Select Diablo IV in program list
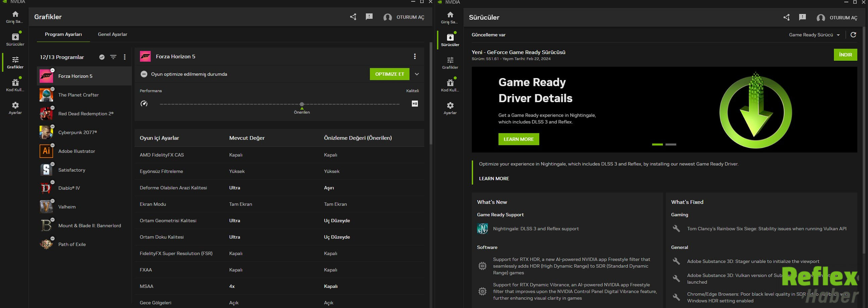Viewport: 868px width, 308px height. click(84, 188)
